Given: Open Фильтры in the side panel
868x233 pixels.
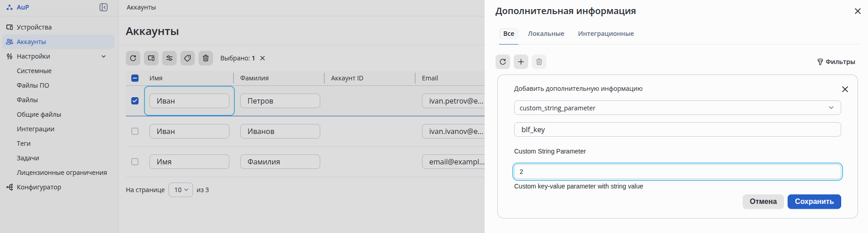Looking at the screenshot, I should click(836, 62).
